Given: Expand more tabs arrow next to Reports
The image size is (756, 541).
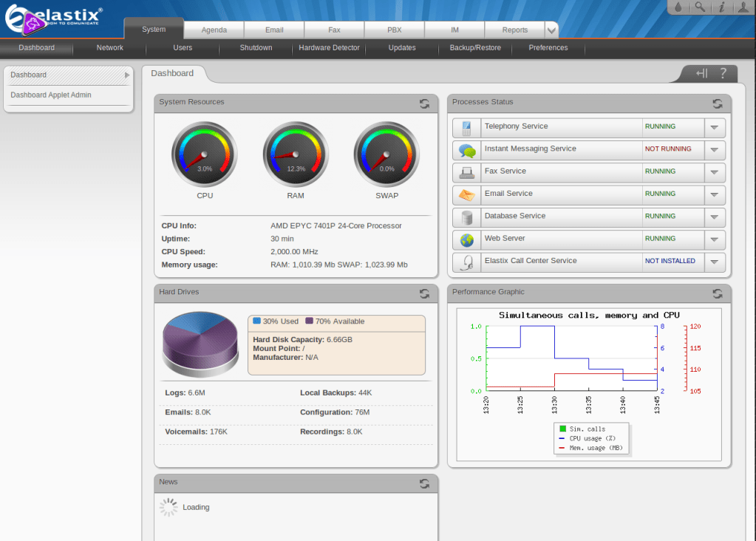Looking at the screenshot, I should (x=551, y=30).
